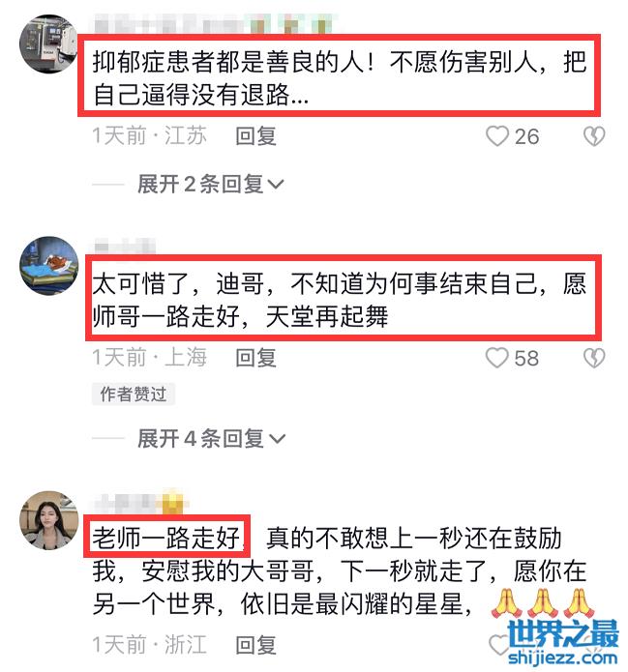Select the 抑郁症患者 comment text
The height and width of the screenshot is (672, 628).
pyautogui.click(x=339, y=77)
